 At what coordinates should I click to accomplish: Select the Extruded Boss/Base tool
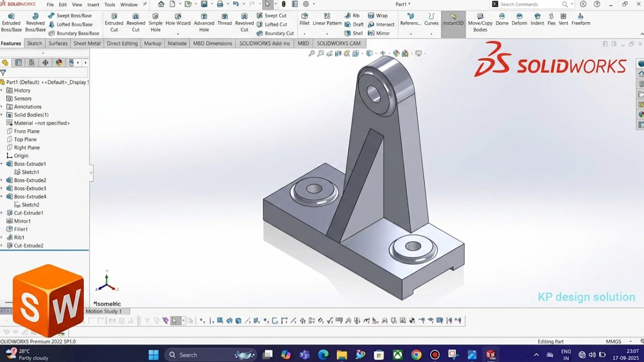pos(11,23)
